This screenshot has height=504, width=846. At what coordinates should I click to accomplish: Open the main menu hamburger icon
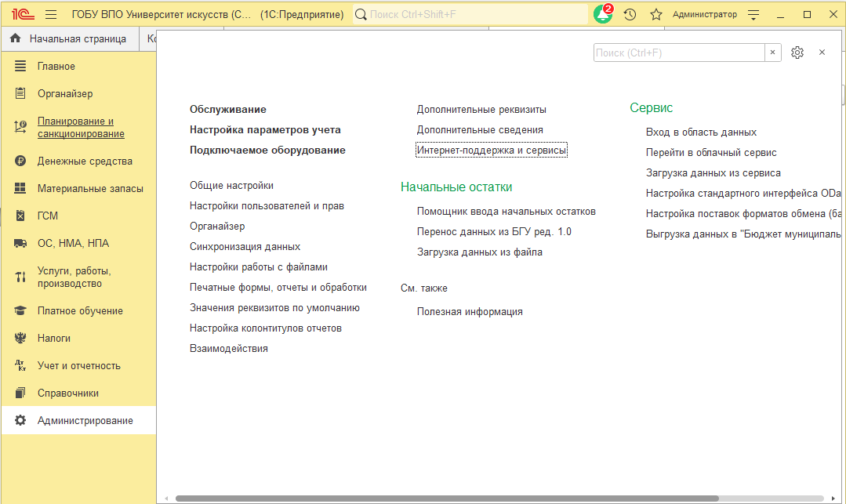[x=51, y=15]
